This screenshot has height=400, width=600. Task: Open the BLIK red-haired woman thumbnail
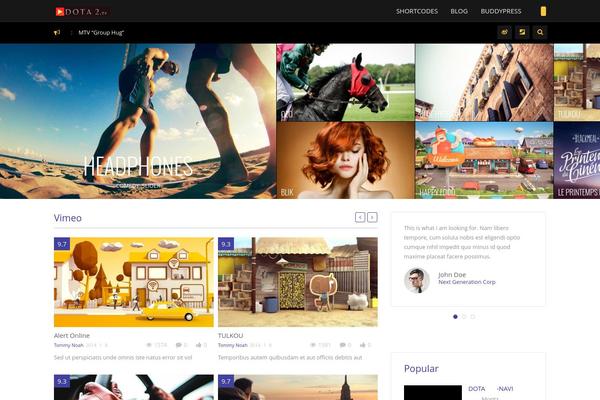coord(345,160)
